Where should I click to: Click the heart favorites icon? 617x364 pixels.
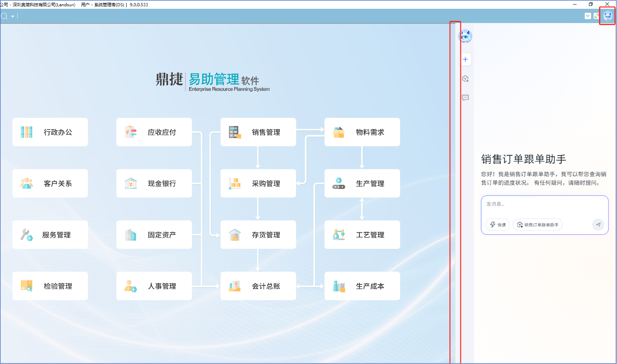click(x=588, y=16)
